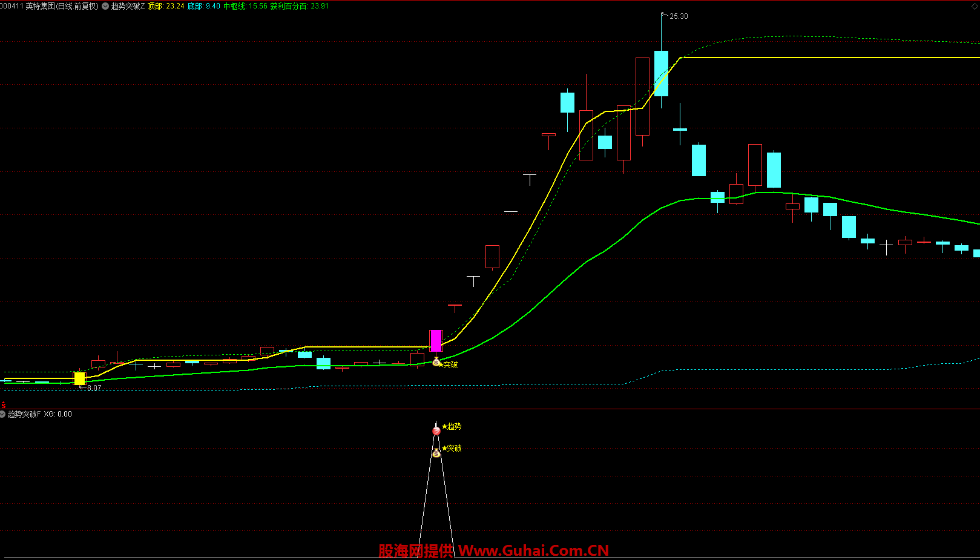Open the 趋势突破Z indicator dropdown arrow
The image size is (980, 560).
106,6
